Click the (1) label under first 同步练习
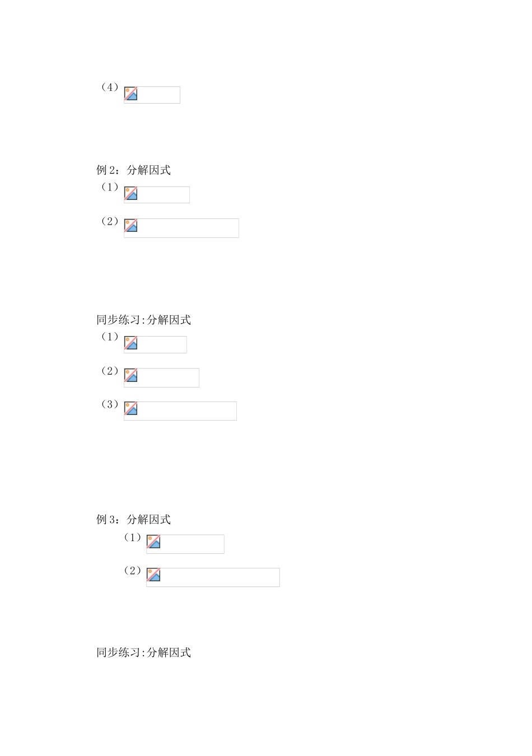Viewport: 532px width, 756px height. (110, 337)
